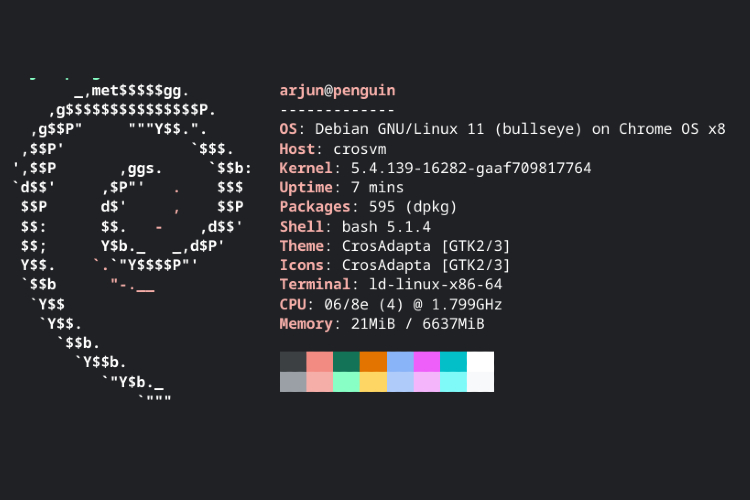Click the Kernel version text
The image size is (750, 500).
(x=471, y=168)
